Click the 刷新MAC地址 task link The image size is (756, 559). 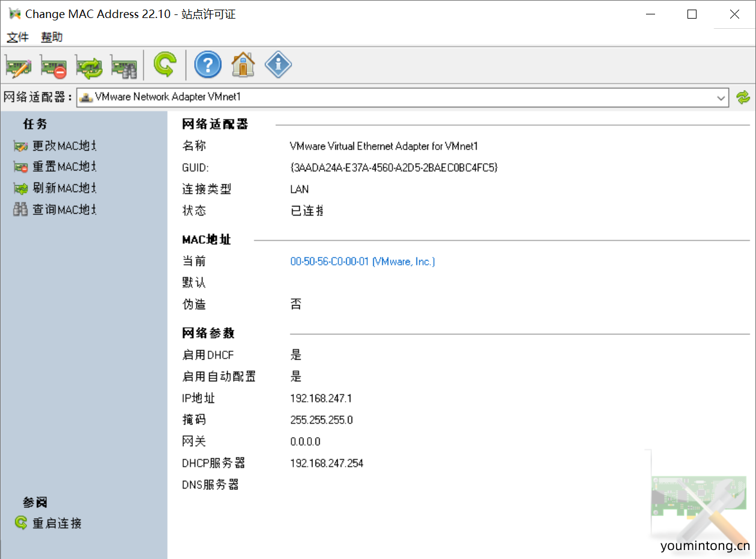coord(64,189)
